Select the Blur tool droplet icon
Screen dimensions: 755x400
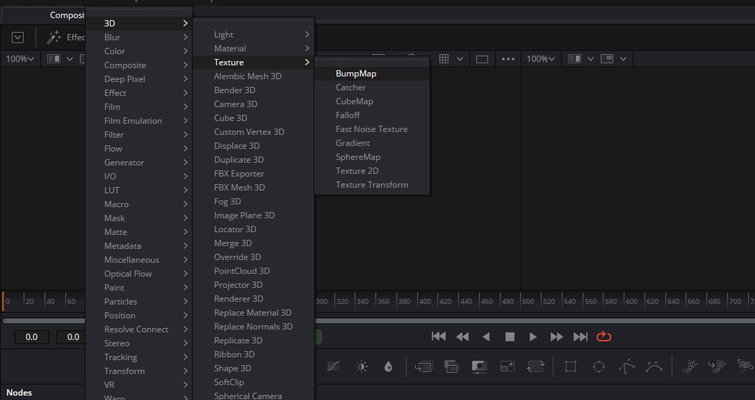pyautogui.click(x=388, y=367)
